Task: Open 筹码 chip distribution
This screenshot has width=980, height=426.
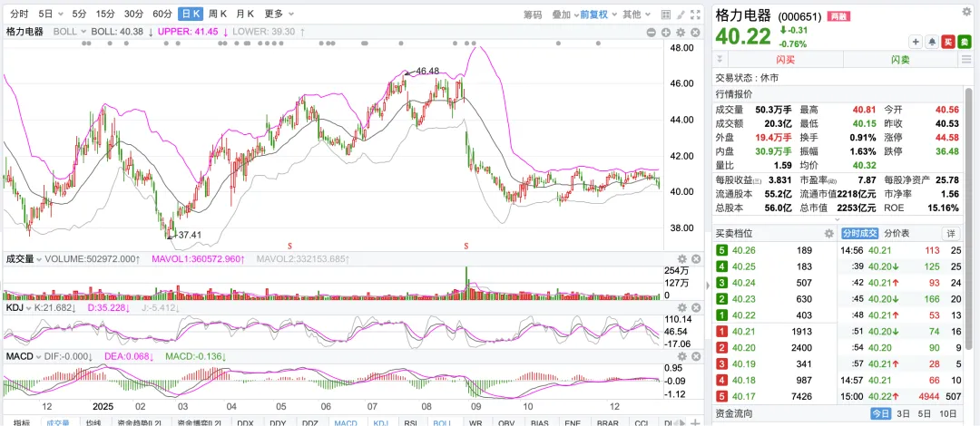Action: pyautogui.click(x=534, y=15)
